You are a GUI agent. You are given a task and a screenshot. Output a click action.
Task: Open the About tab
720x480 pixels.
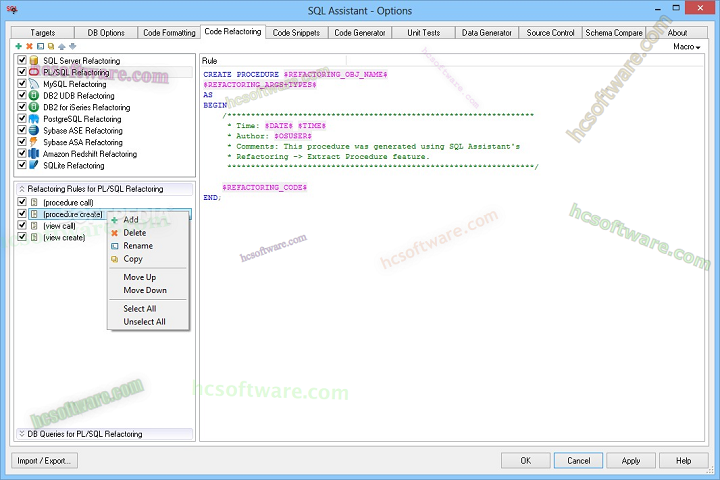(x=677, y=33)
